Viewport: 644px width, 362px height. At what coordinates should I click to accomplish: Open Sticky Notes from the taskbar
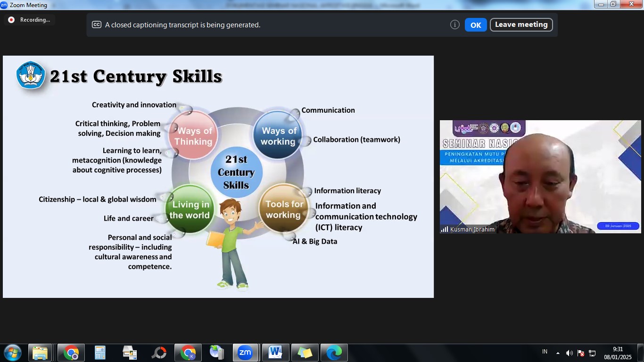[305, 353]
